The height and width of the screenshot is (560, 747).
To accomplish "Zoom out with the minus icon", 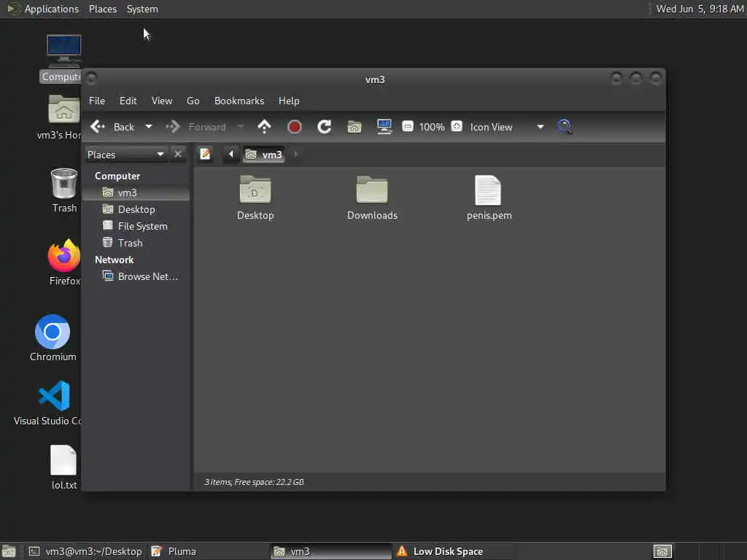I will tap(407, 126).
